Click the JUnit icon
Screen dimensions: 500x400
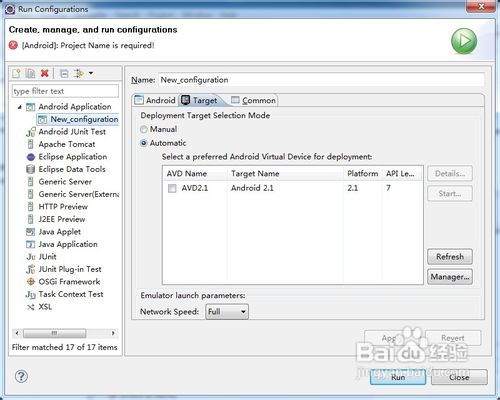point(31,257)
